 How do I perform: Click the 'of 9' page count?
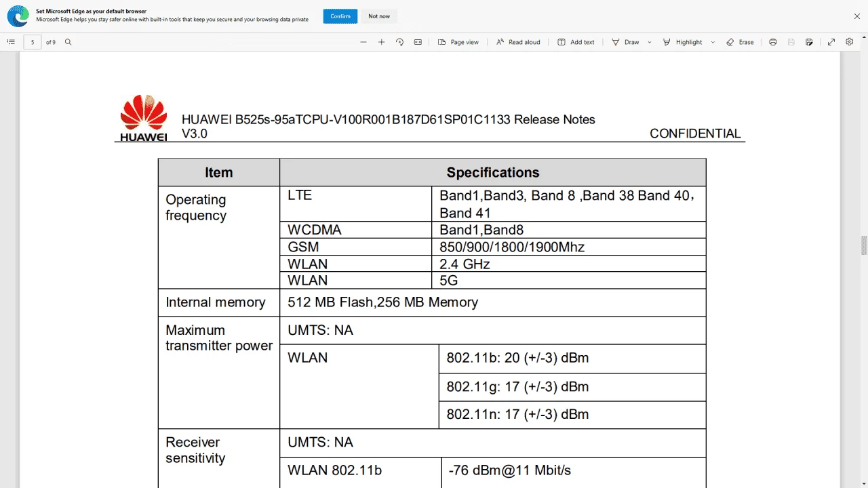51,42
